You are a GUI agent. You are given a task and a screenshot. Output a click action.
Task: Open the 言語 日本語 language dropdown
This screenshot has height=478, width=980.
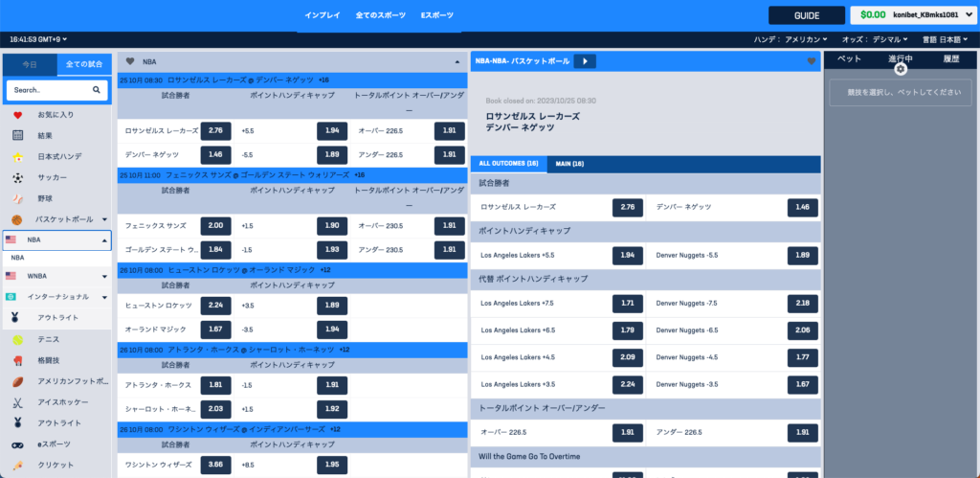(945, 39)
